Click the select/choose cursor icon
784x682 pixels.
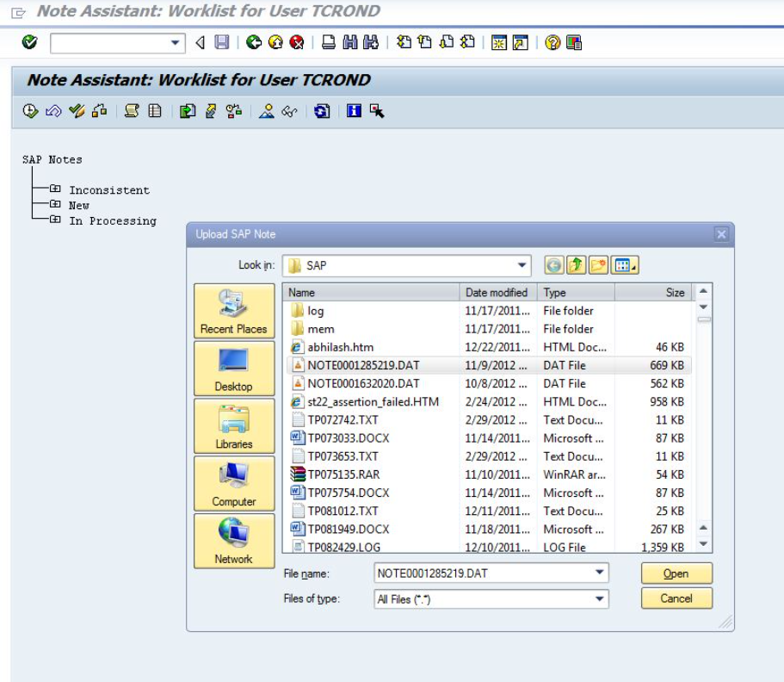click(377, 110)
